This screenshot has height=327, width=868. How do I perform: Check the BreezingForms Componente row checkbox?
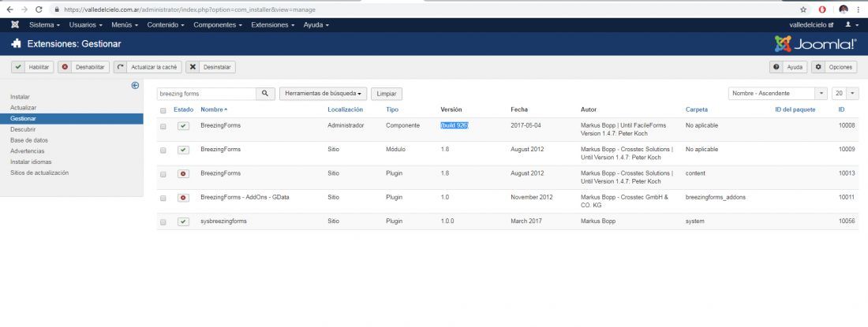tap(163, 126)
